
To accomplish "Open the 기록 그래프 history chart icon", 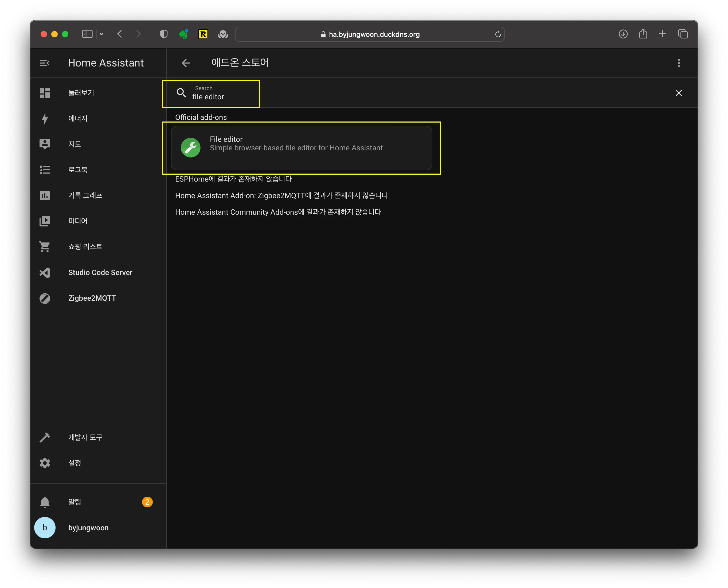I will tap(45, 195).
